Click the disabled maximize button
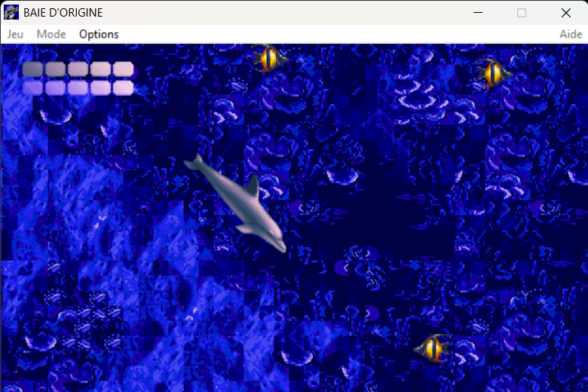This screenshot has width=588, height=392. point(522,13)
